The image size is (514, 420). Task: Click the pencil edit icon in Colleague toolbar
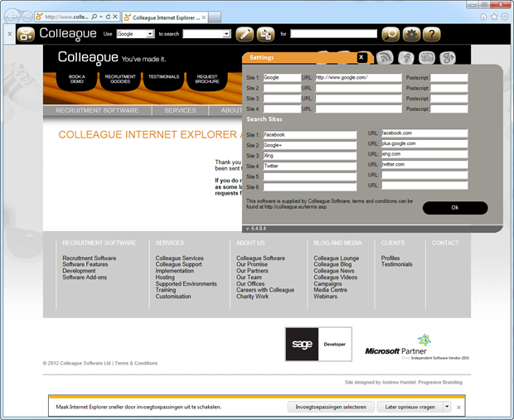(x=245, y=34)
